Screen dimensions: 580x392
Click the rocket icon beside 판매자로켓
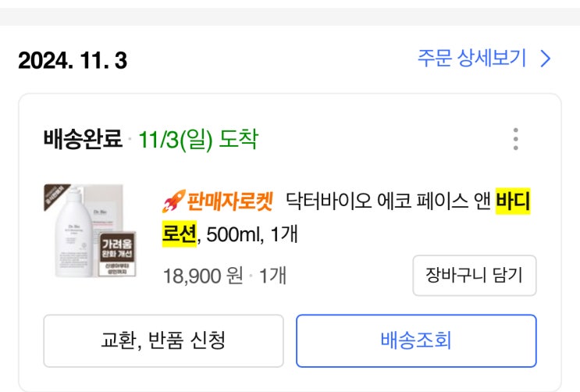[x=171, y=203]
